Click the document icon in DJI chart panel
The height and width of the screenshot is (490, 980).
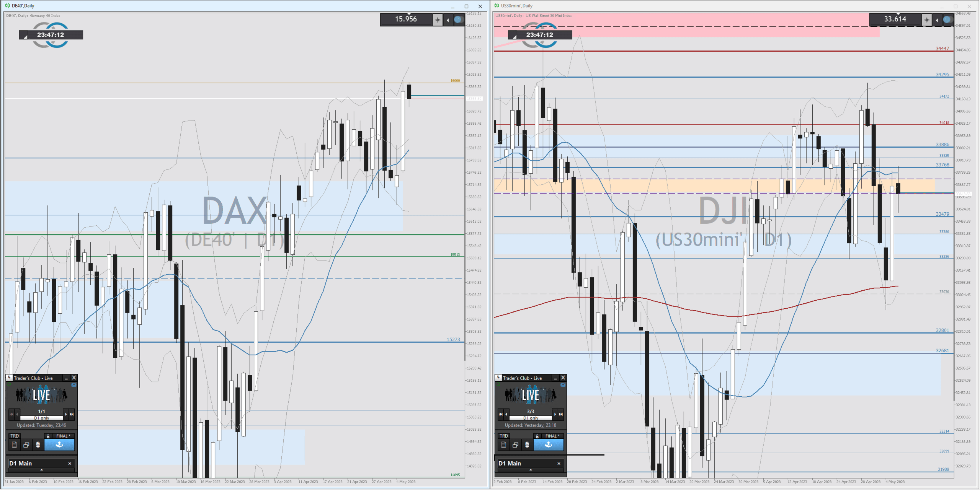pyautogui.click(x=503, y=444)
